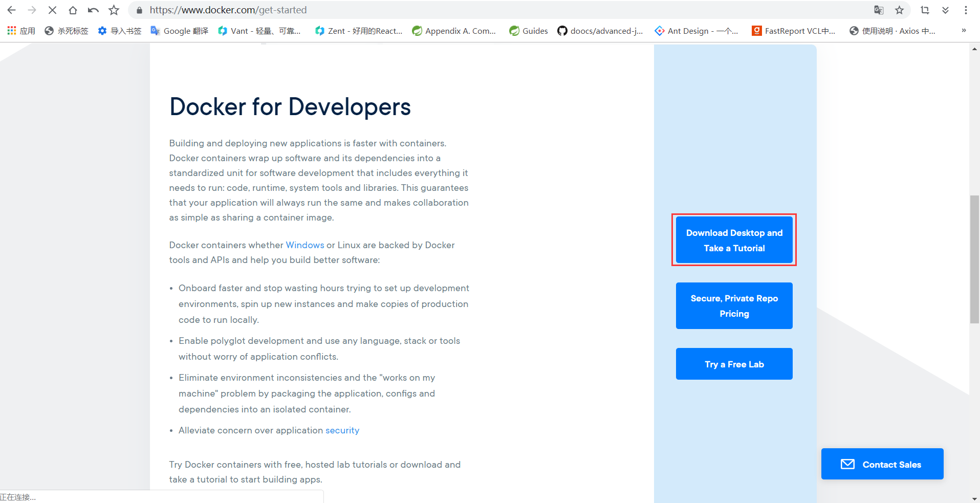Go back to the previous page
Screen dimensions: 980x503
click(x=11, y=10)
